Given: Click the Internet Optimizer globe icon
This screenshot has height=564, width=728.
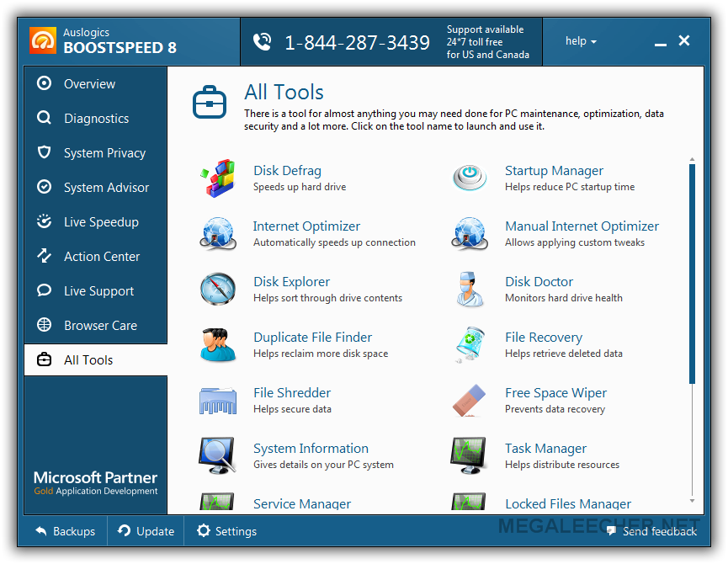Looking at the screenshot, I should coord(218,233).
